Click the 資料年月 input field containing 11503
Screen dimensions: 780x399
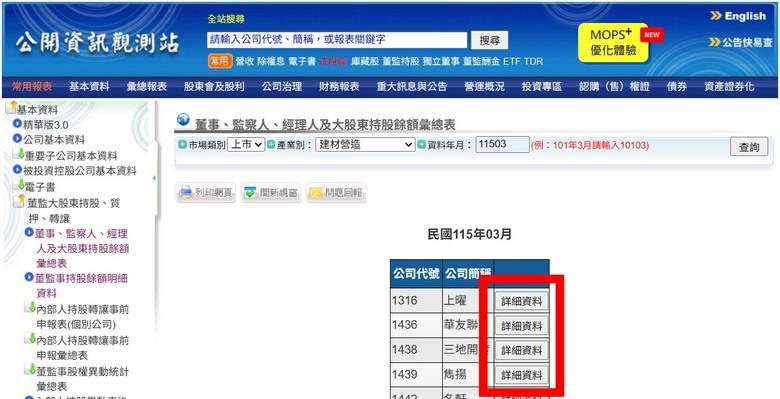coord(502,144)
